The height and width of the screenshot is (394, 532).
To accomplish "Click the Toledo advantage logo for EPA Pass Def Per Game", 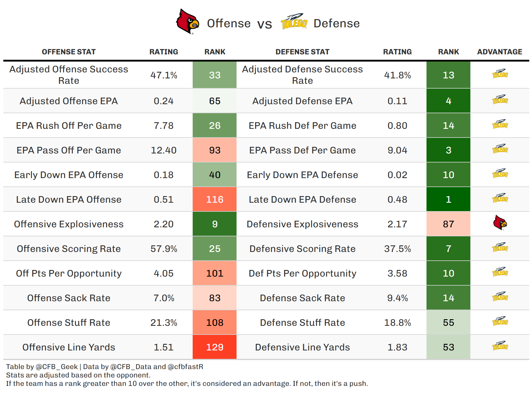I will coord(500,149).
